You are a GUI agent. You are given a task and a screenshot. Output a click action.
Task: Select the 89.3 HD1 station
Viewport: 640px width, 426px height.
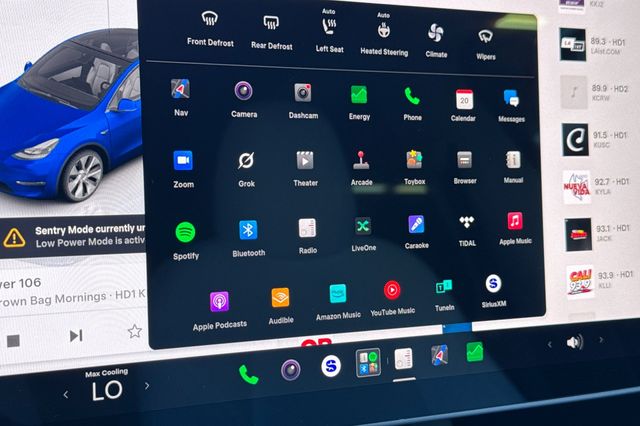[x=594, y=45]
